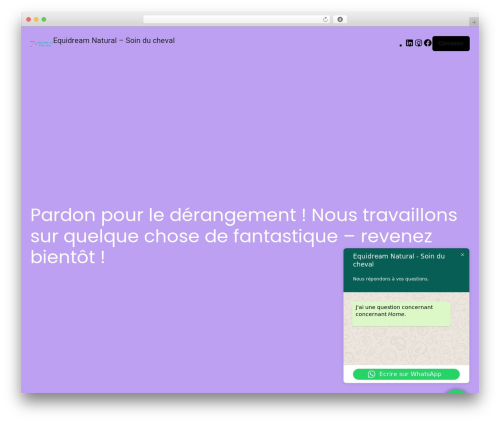Open the Facebook social icon
The image size is (500, 423).
click(x=428, y=43)
